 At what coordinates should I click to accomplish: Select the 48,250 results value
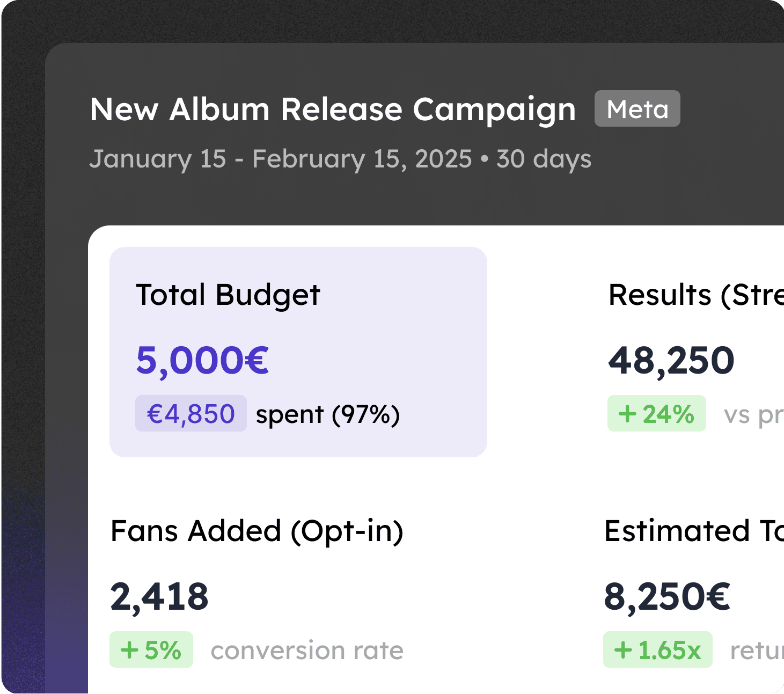671,360
